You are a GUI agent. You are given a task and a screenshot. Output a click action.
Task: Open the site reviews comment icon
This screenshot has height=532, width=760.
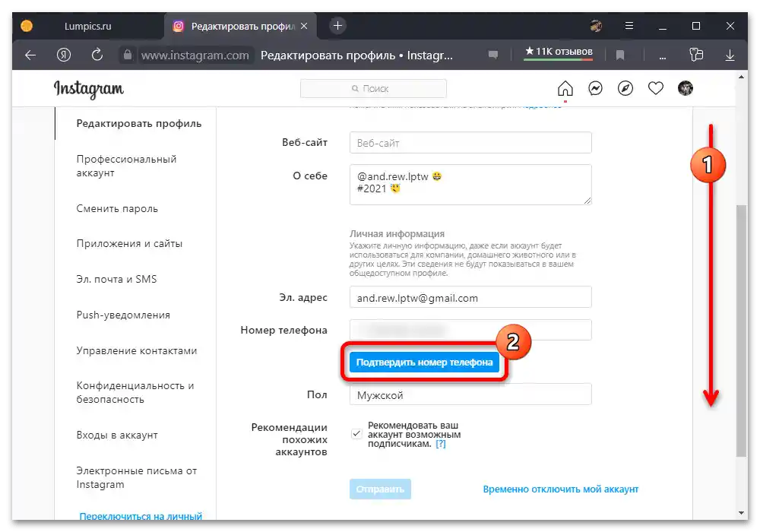[493, 55]
